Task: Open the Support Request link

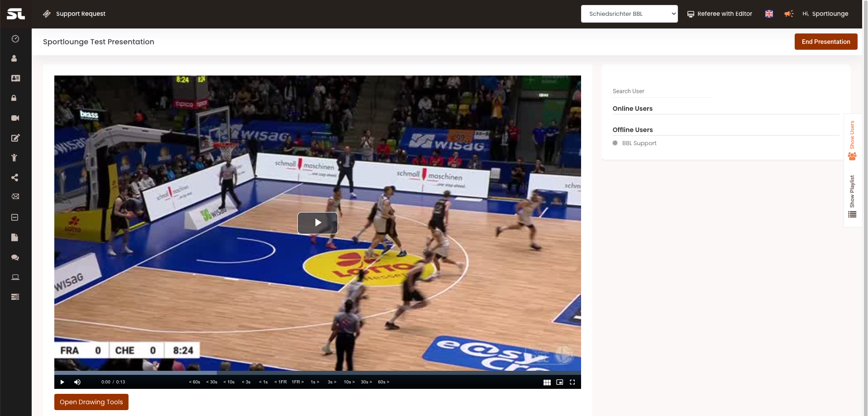Action: click(81, 14)
